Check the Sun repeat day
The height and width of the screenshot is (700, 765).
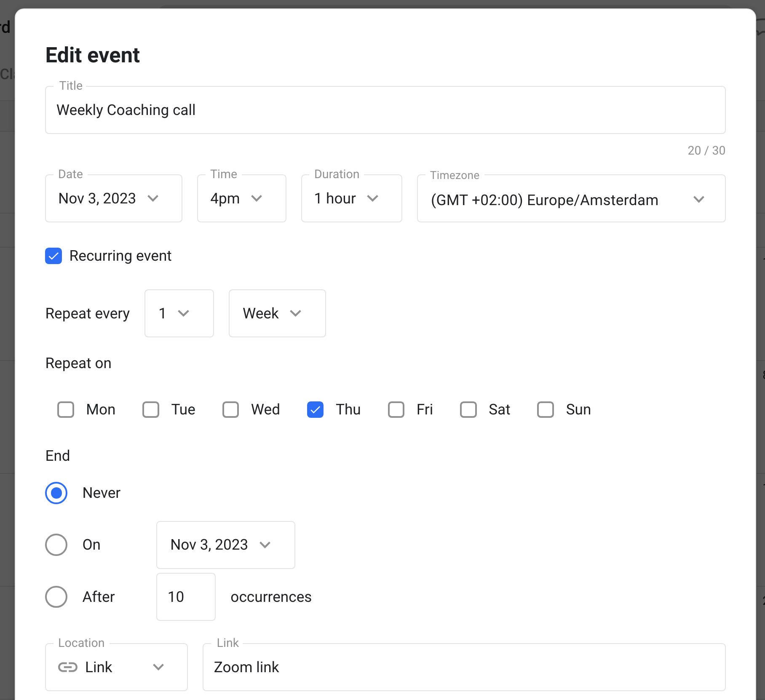point(546,409)
